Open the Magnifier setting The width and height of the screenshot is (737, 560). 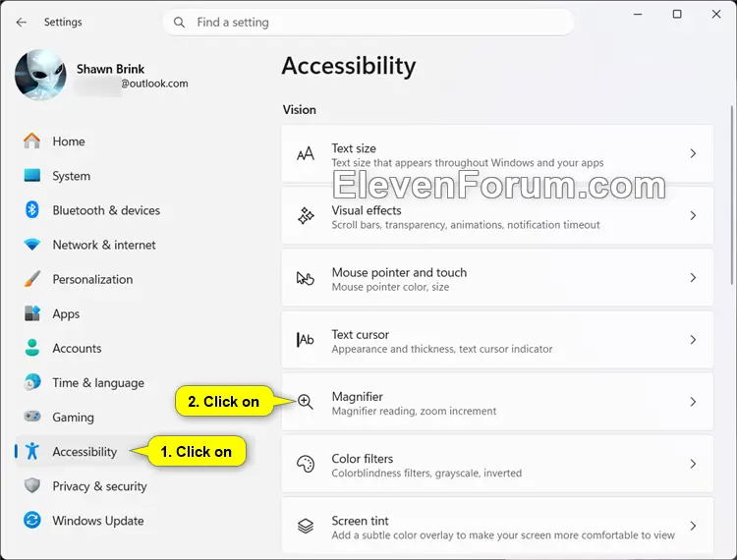[497, 402]
